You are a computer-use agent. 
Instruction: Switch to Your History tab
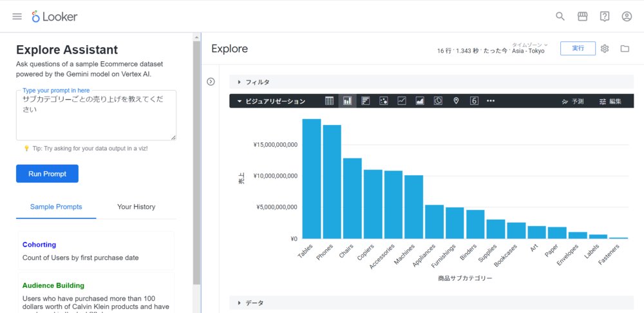point(137,207)
